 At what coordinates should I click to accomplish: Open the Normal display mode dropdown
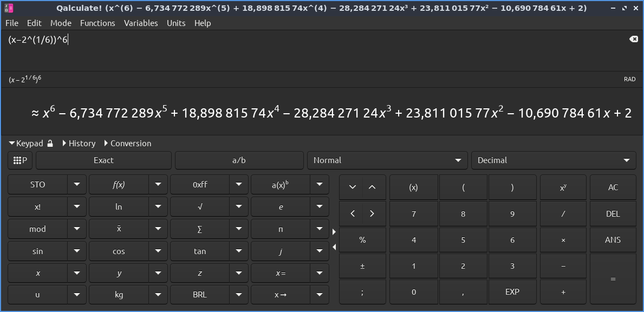click(387, 160)
